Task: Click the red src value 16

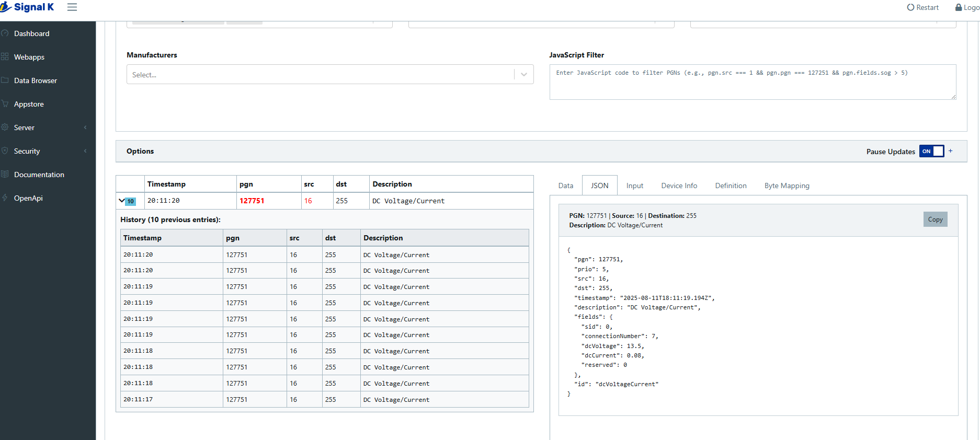Action: 308,201
